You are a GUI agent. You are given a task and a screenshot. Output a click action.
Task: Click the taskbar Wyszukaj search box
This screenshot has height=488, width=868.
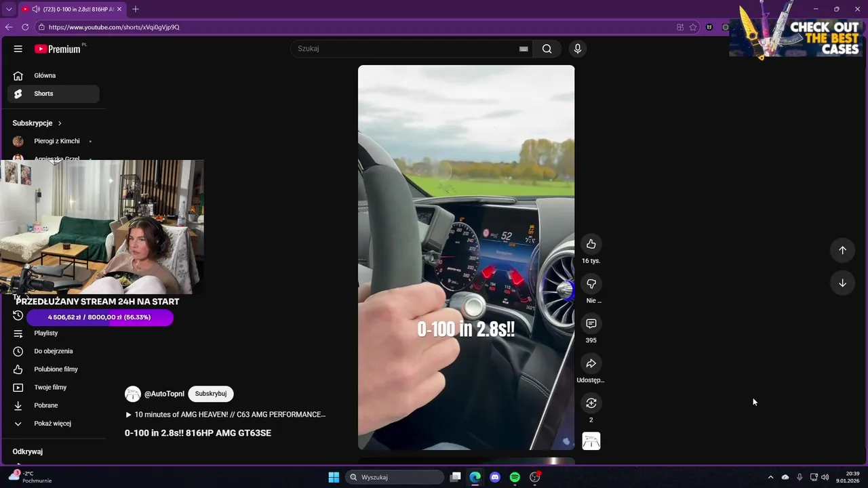coord(395,477)
